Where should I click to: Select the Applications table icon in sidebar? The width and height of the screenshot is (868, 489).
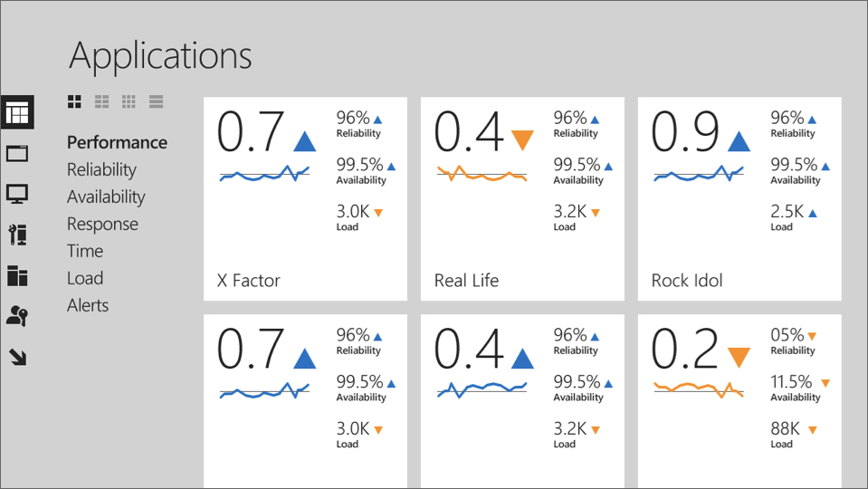coord(17,113)
